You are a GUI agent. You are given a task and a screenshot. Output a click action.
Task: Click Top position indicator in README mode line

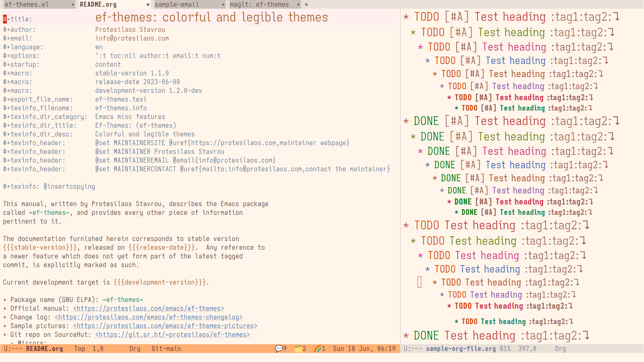(x=79, y=349)
